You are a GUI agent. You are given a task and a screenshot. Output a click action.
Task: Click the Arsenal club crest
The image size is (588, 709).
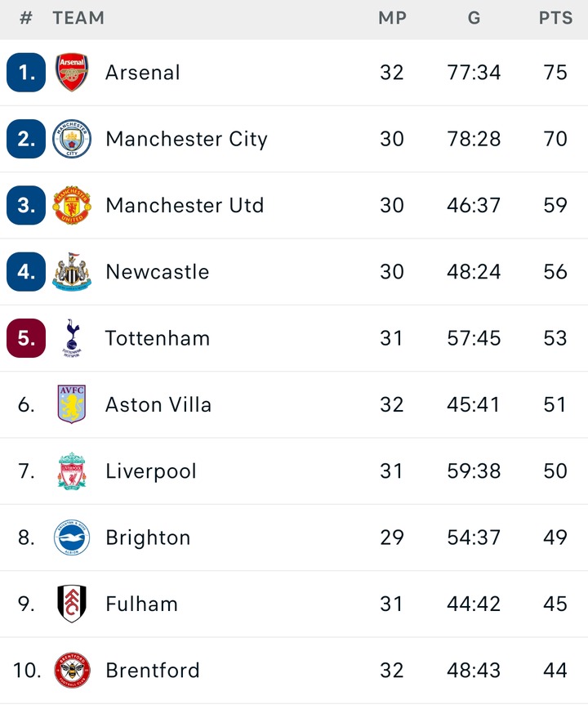[x=72, y=73]
